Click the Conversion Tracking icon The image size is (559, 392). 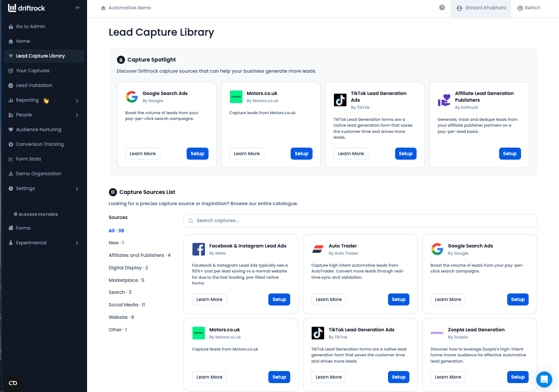pos(11,144)
